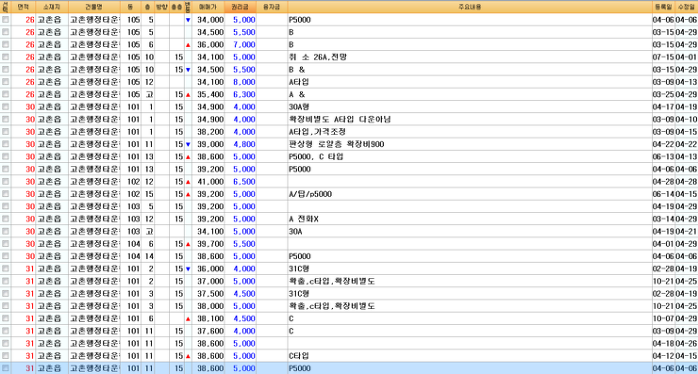The height and width of the screenshot is (374, 698).
Task: Click the red up arrow in the 35,400 row
Action: 188,95
